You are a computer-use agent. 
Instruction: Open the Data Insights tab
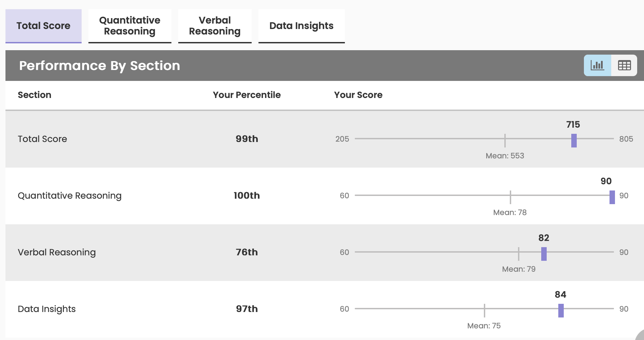pyautogui.click(x=301, y=26)
